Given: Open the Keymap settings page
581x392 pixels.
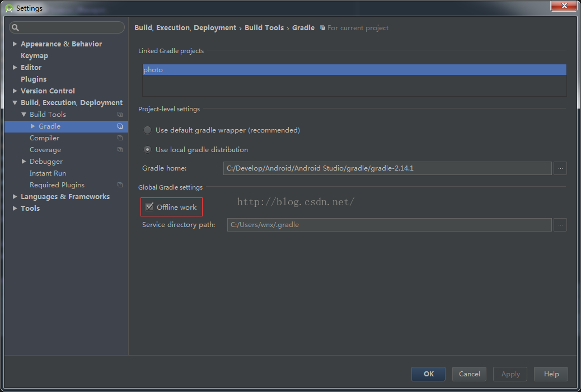Looking at the screenshot, I should [x=34, y=56].
